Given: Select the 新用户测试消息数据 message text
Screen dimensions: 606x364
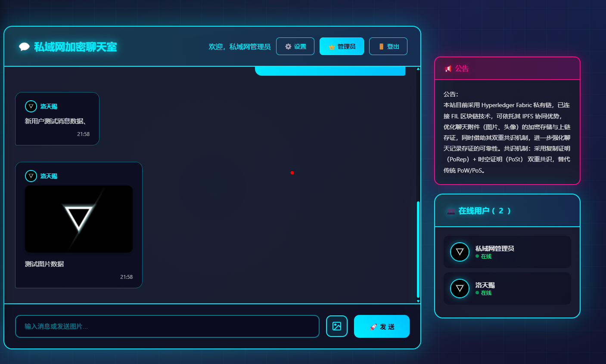Looking at the screenshot, I should 56,121.
